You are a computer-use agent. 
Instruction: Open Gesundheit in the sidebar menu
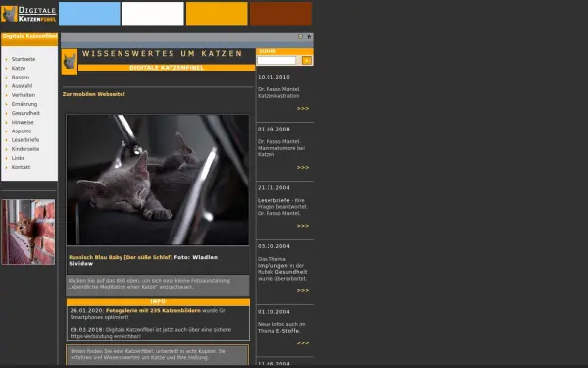(25, 113)
